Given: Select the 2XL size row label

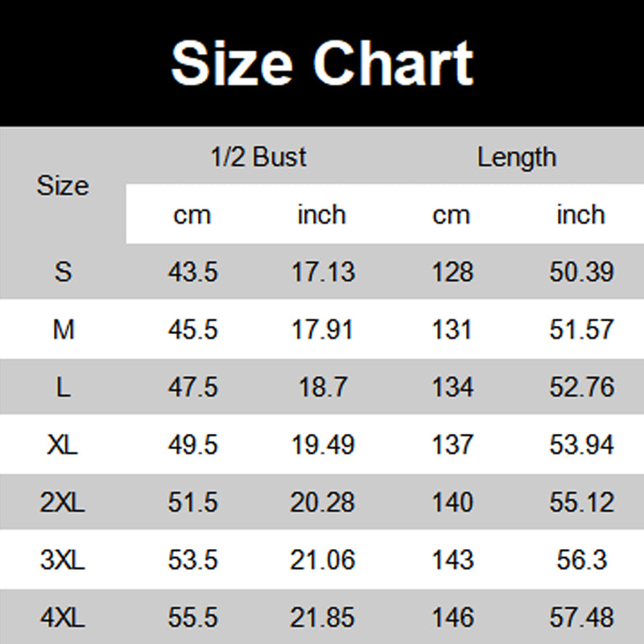Looking at the screenshot, I should [63, 502].
